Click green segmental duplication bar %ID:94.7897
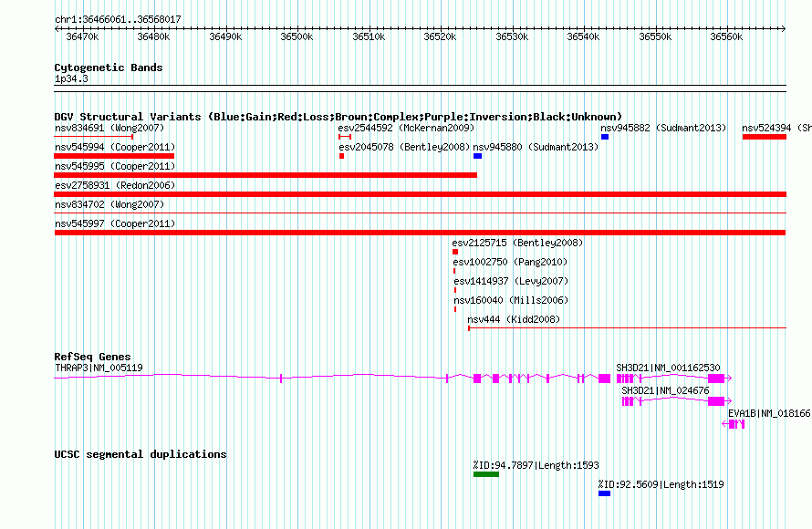Image resolution: width=812 pixels, height=529 pixels. point(485,474)
